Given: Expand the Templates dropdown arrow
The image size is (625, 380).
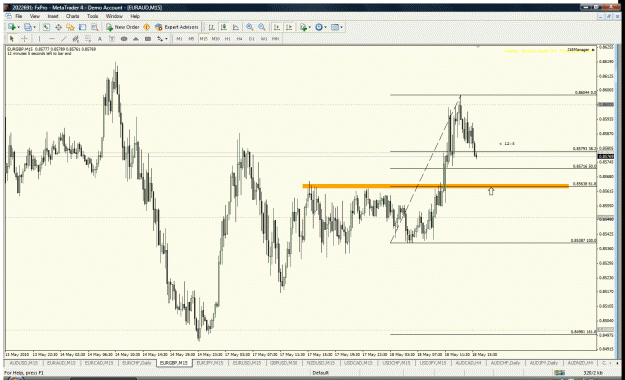Looking at the screenshot, I should click(x=342, y=27).
